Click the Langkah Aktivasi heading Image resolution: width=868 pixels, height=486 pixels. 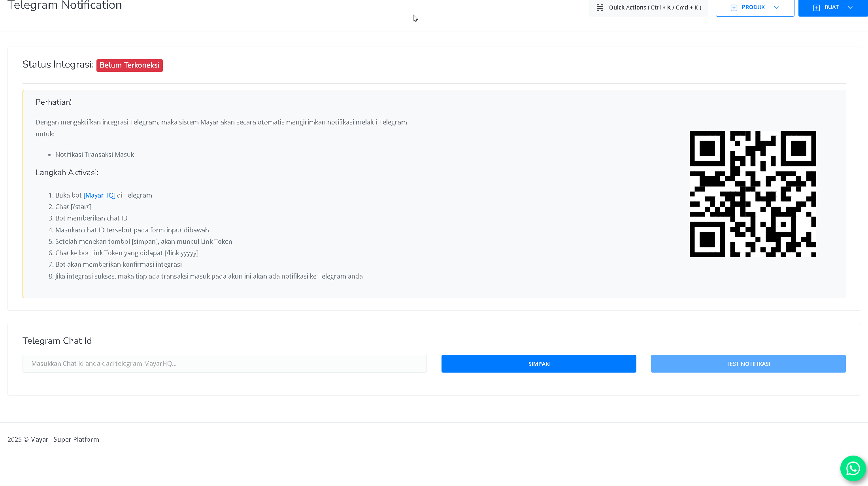tap(67, 172)
